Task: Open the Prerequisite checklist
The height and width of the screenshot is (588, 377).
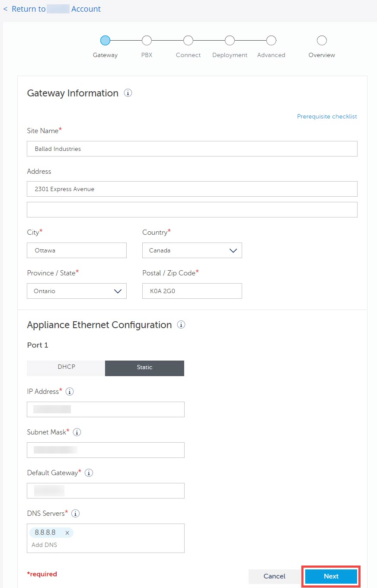Action: 327,116
